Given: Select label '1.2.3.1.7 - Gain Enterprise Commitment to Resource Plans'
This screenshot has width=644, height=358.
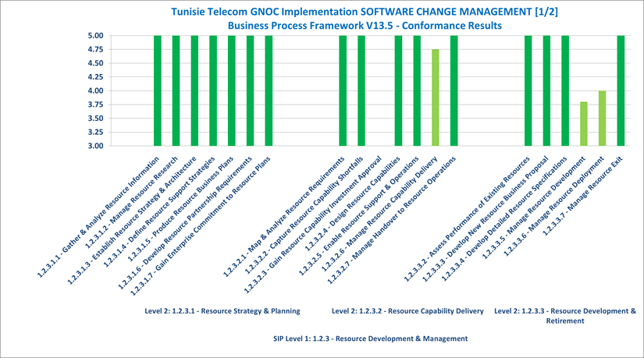Looking at the screenshot, I should click(201, 226).
